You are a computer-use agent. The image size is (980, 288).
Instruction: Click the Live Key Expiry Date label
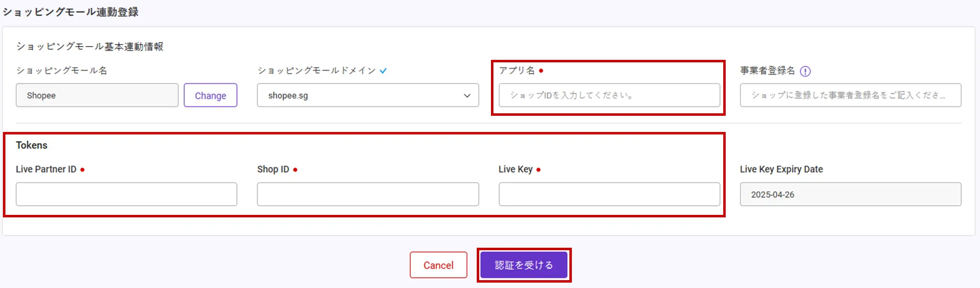781,169
